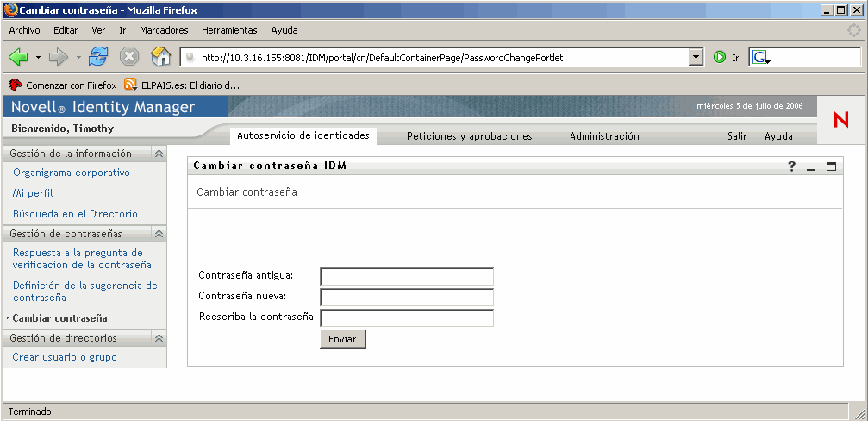This screenshot has height=421, width=868.
Task: Click the green Back arrow
Action: click(x=19, y=56)
